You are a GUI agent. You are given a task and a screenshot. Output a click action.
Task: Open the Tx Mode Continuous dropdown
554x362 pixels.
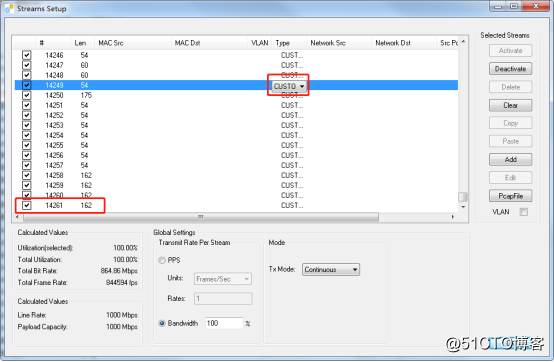click(331, 269)
